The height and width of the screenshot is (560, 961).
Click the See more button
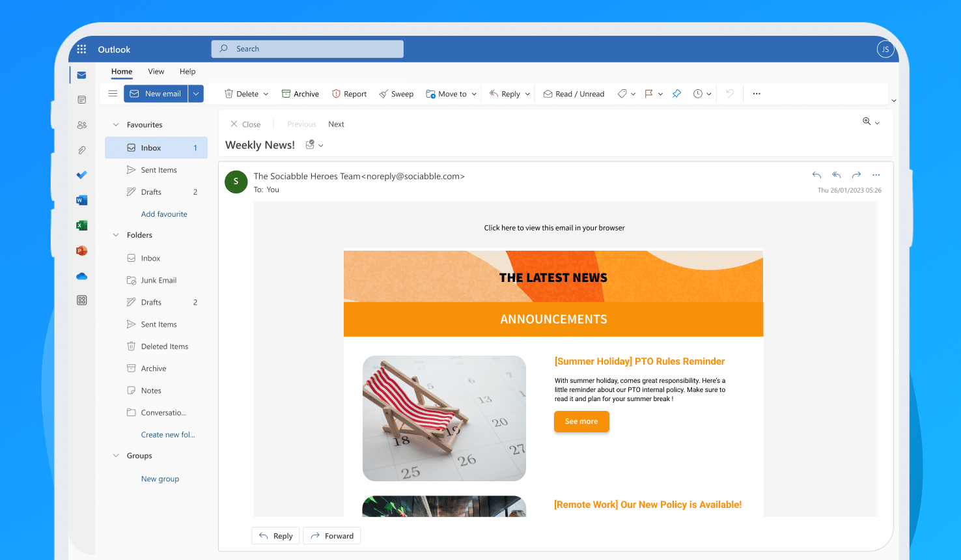[x=581, y=421]
